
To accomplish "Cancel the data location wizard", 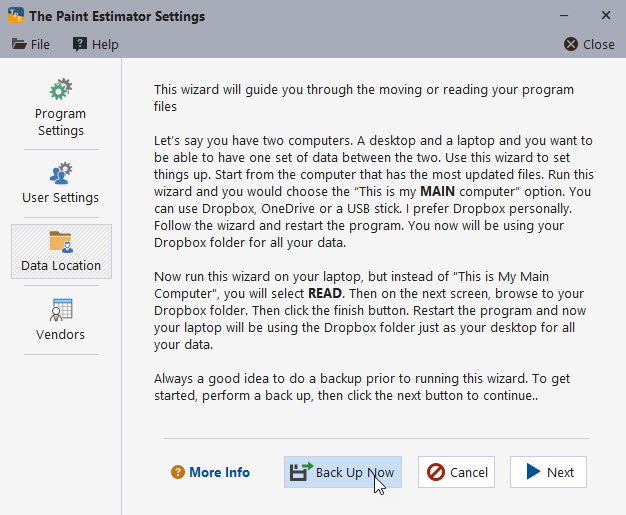I will point(457,472).
